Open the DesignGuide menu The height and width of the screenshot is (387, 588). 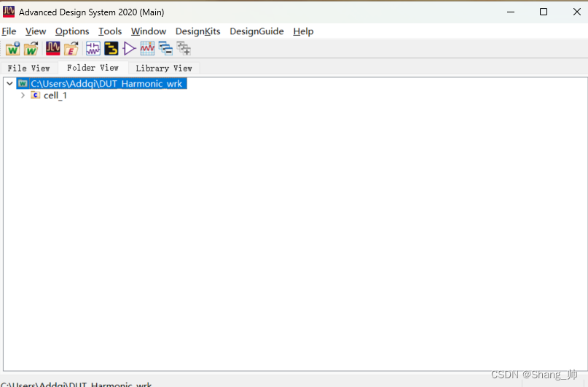[256, 31]
